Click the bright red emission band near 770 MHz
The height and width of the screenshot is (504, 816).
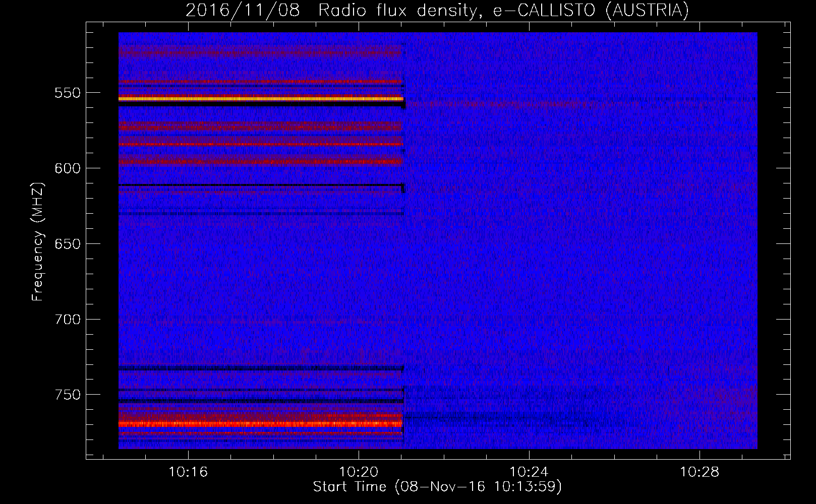click(x=261, y=424)
